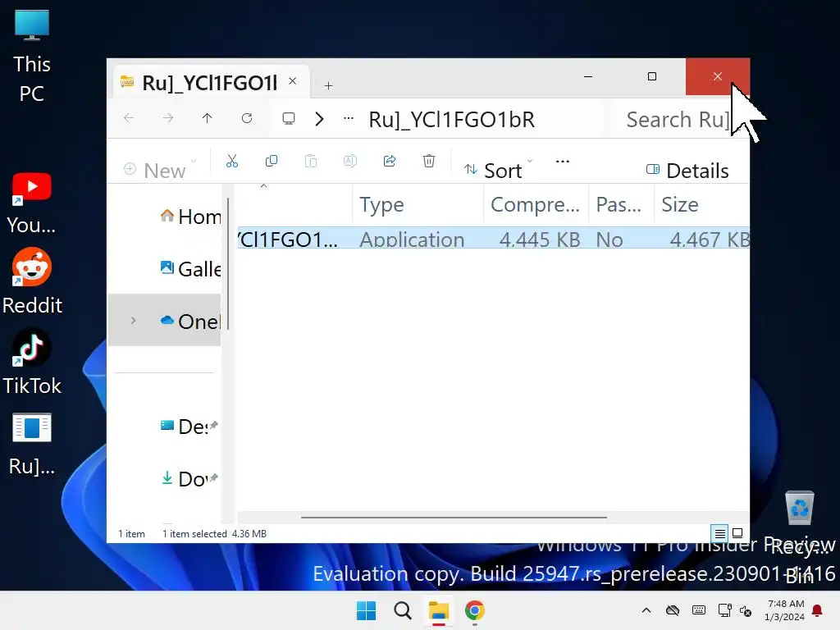
Task: Collapse the sort arrow above name column
Action: (x=263, y=186)
